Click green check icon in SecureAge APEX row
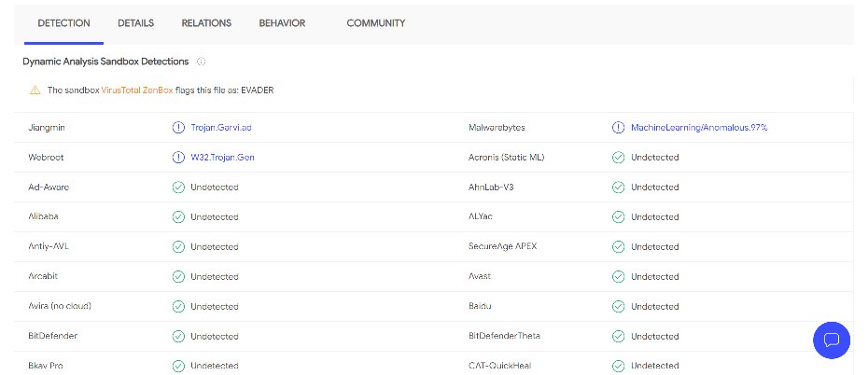Viewport: 868px width, 375px height. (x=619, y=246)
